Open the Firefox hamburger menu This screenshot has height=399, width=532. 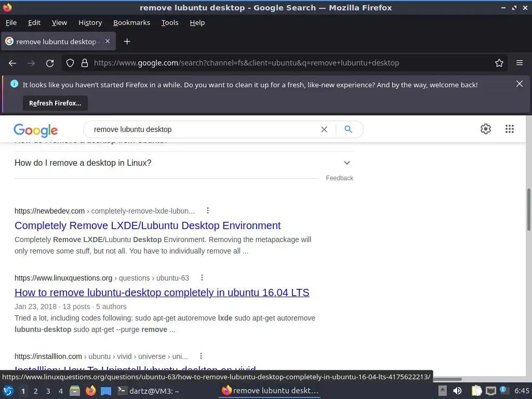coord(520,63)
